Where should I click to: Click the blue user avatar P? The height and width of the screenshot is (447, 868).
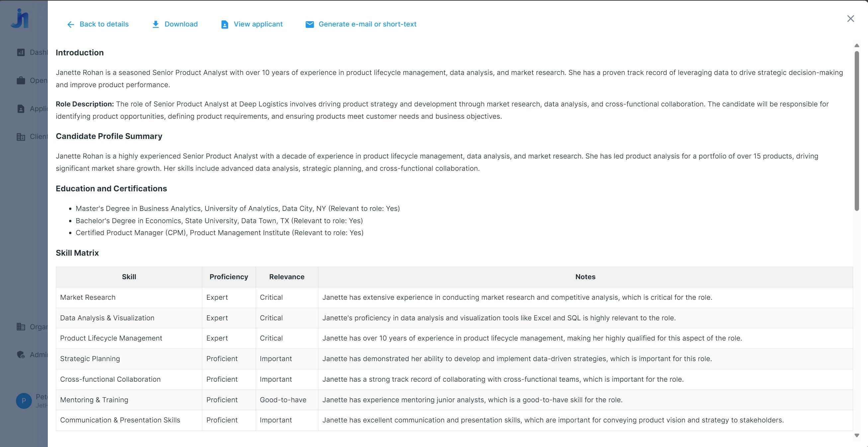(24, 401)
